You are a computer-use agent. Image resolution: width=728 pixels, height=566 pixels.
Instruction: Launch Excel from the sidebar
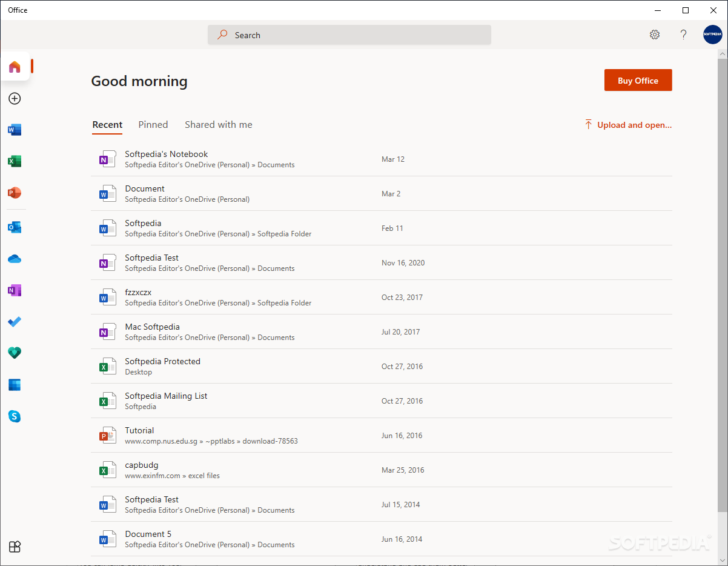(15, 161)
